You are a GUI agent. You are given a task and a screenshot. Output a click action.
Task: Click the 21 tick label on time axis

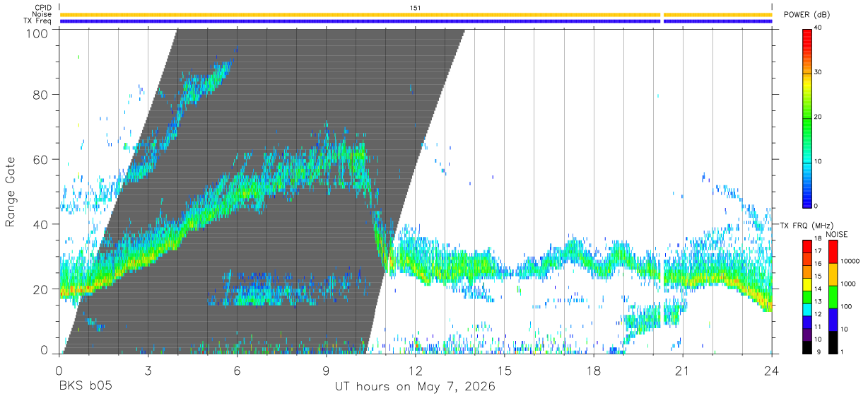click(682, 370)
